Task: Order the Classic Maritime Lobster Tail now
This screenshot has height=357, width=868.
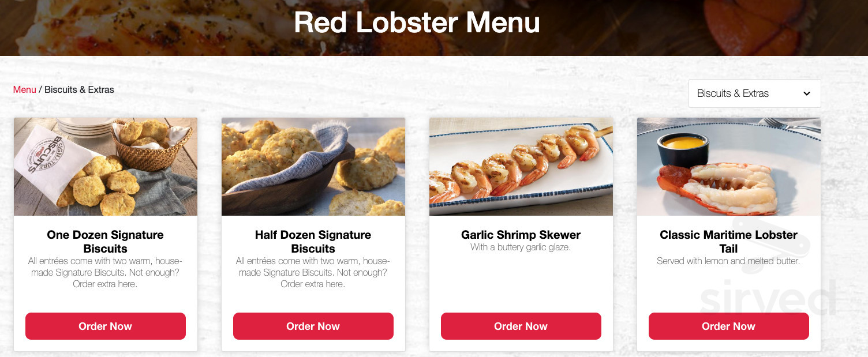Action: [x=729, y=326]
